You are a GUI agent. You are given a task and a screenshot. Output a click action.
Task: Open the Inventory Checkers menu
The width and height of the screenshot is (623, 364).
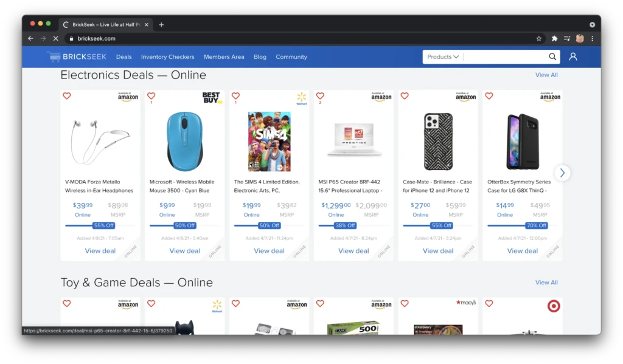point(168,57)
